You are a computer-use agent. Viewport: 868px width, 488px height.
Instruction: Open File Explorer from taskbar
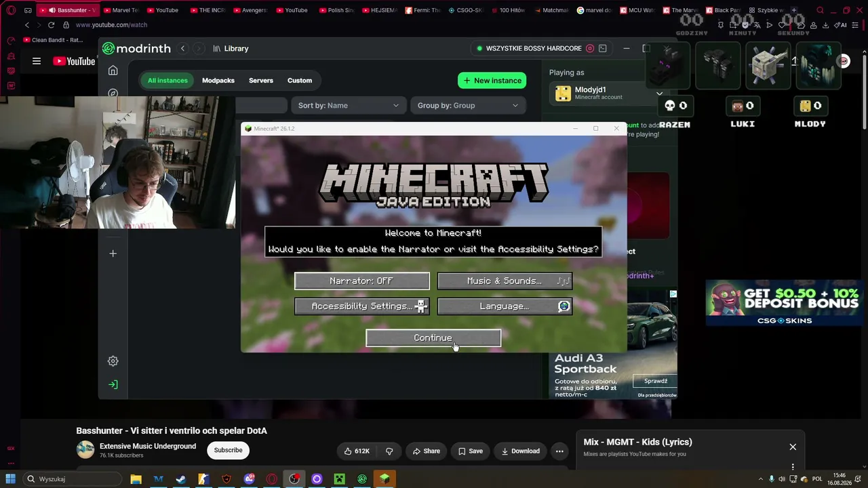click(x=136, y=479)
